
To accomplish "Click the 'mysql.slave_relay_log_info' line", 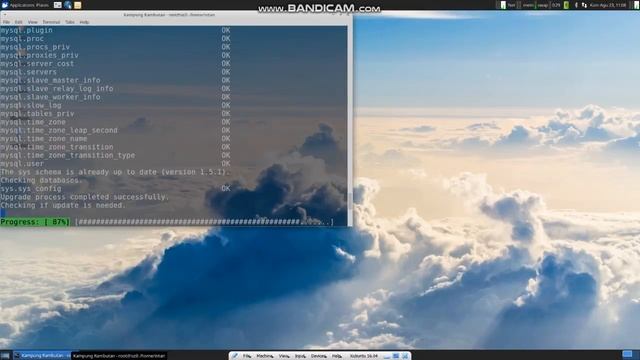I will (x=57, y=89).
